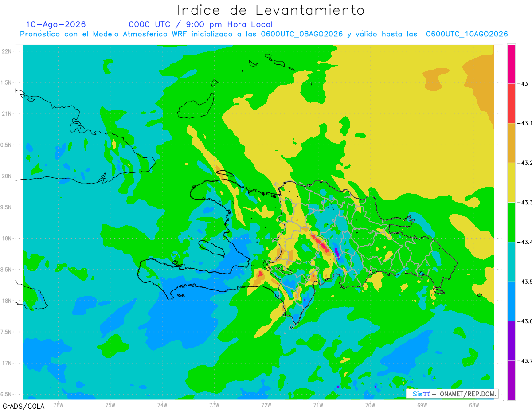Click legend value '-43.6'

525,321
